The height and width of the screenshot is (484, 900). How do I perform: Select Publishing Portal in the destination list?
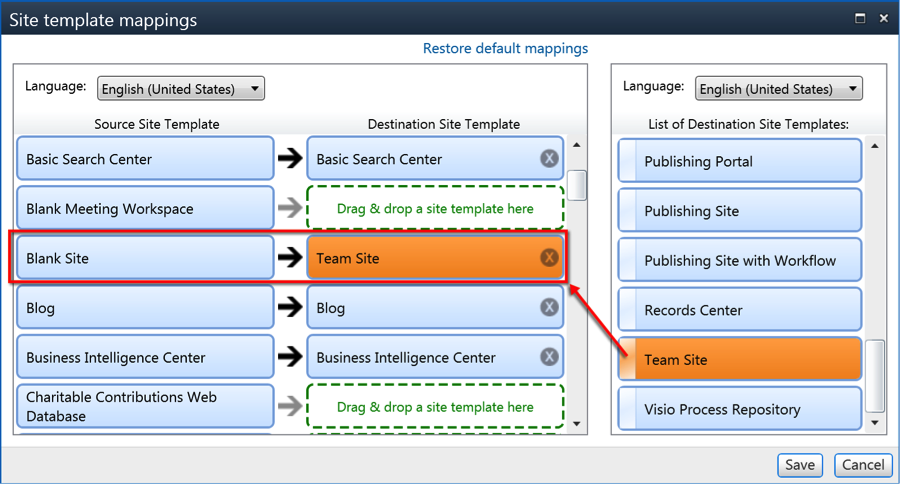click(740, 161)
